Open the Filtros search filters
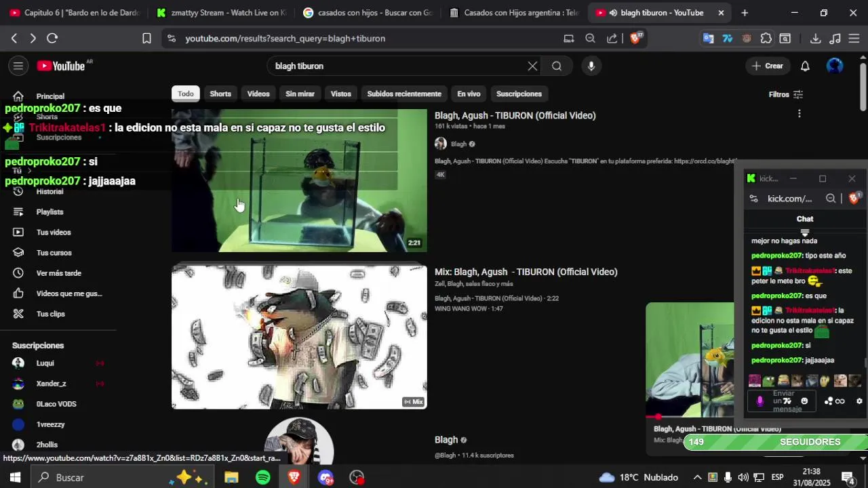The height and width of the screenshot is (488, 868). pyautogui.click(x=786, y=94)
